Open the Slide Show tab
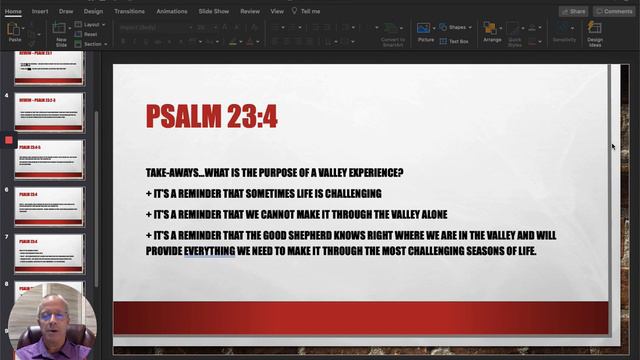 coord(213,11)
